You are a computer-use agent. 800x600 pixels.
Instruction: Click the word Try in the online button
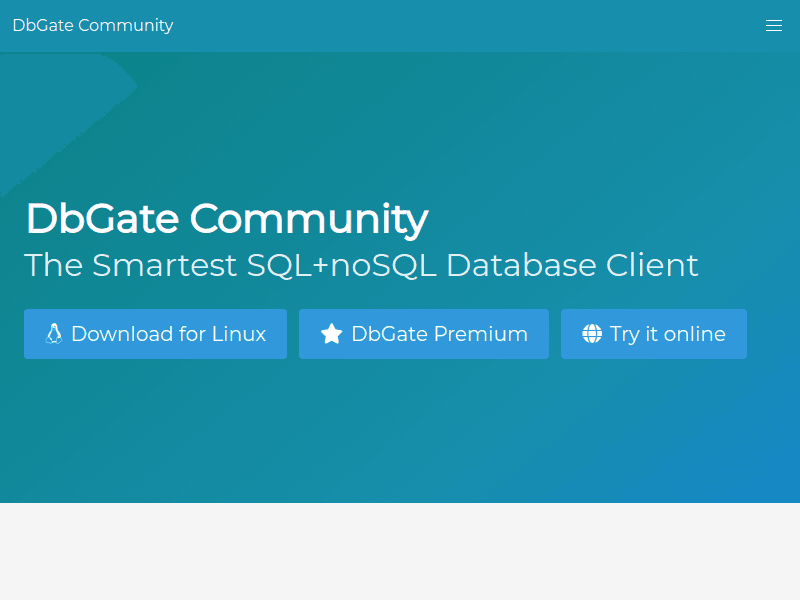tap(624, 334)
